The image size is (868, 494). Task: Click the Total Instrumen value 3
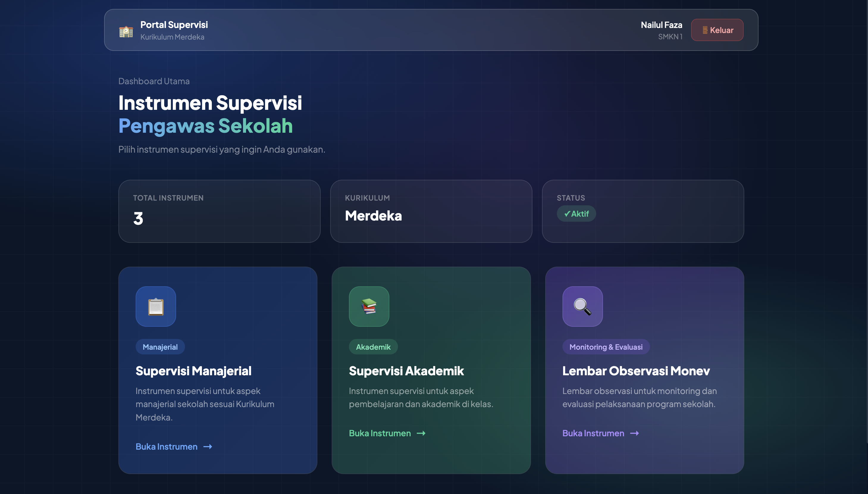coord(138,218)
